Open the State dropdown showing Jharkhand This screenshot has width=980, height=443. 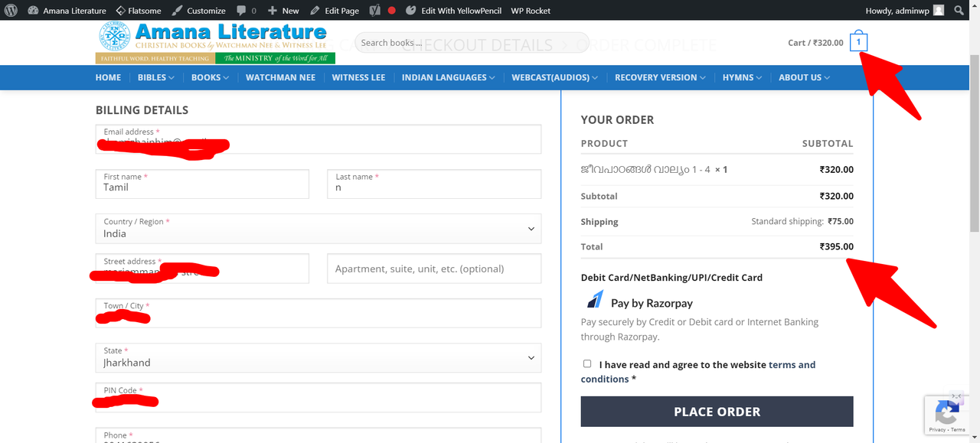pos(318,357)
